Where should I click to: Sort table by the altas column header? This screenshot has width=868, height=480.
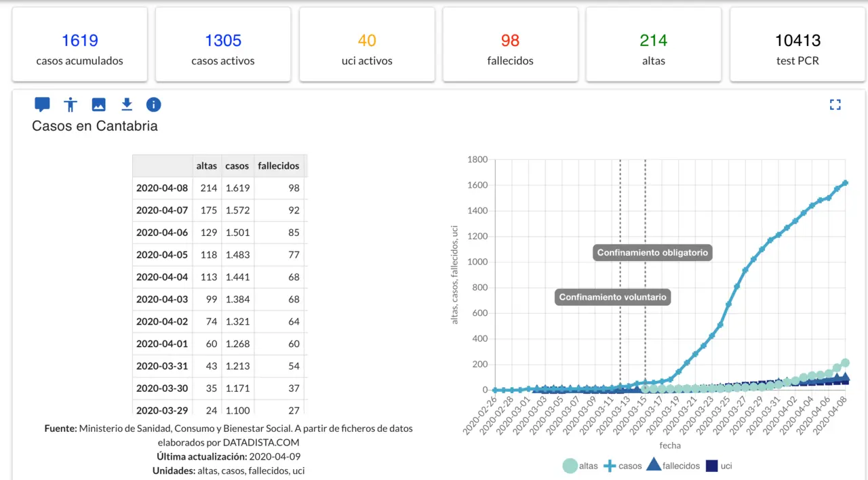(x=207, y=165)
